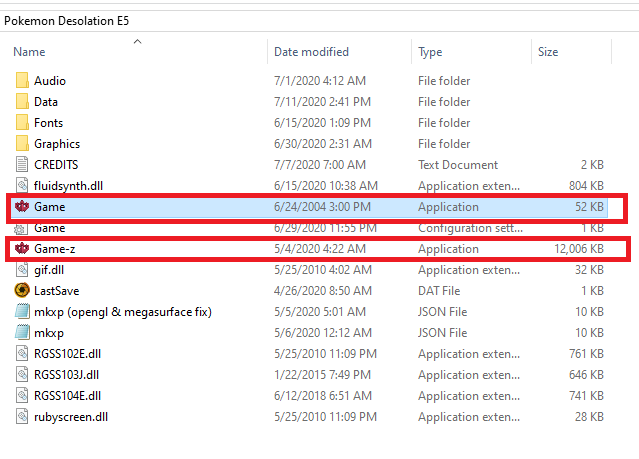Select mkxp (opengl & megasurface fix) file

pyautogui.click(x=122, y=312)
